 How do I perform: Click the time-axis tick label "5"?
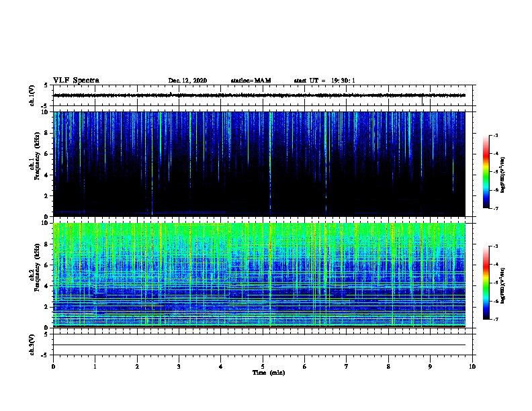coord(263,367)
